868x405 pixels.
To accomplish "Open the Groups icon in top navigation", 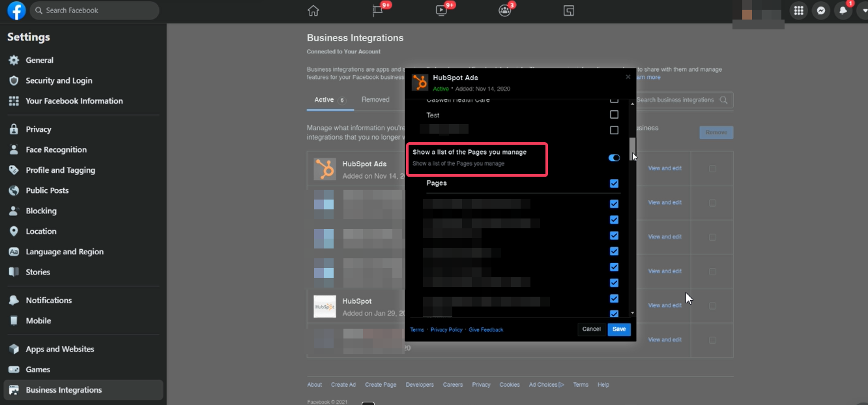I will point(504,10).
